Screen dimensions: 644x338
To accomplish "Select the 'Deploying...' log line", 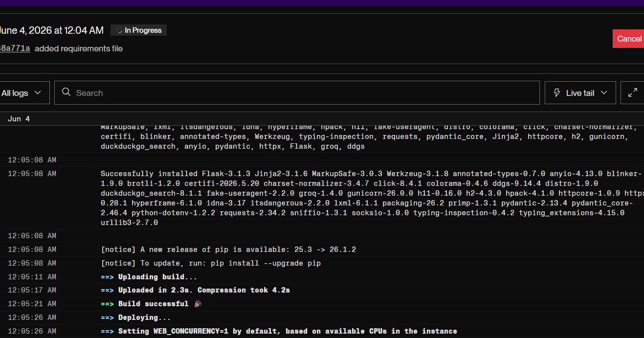I will click(x=322, y=317).
